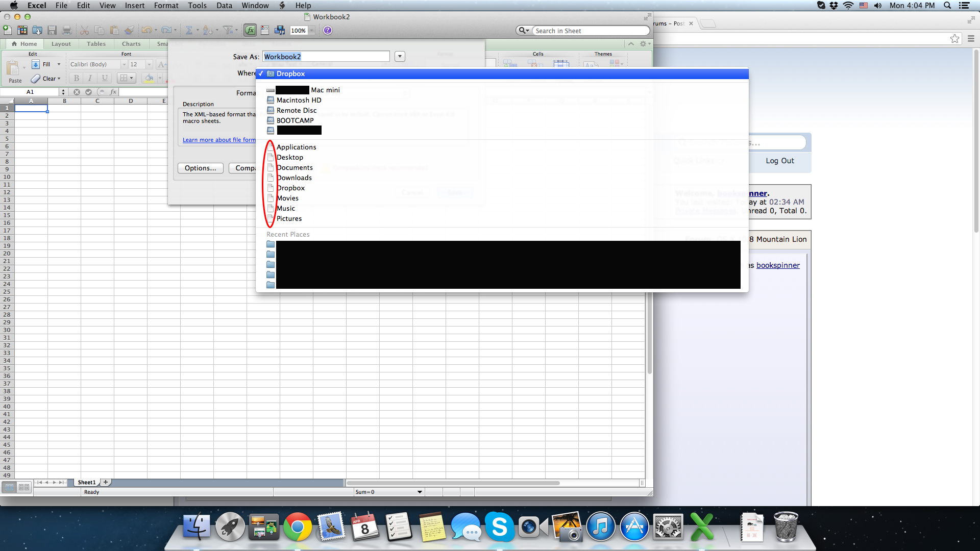This screenshot has width=980, height=551.
Task: Click the Copy icon in the toolbar
Action: (x=100, y=30)
